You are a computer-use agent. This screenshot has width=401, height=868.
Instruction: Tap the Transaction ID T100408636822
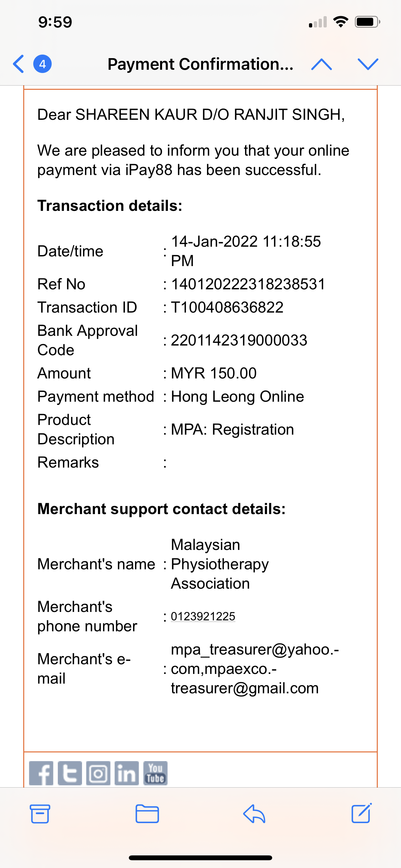click(x=227, y=307)
